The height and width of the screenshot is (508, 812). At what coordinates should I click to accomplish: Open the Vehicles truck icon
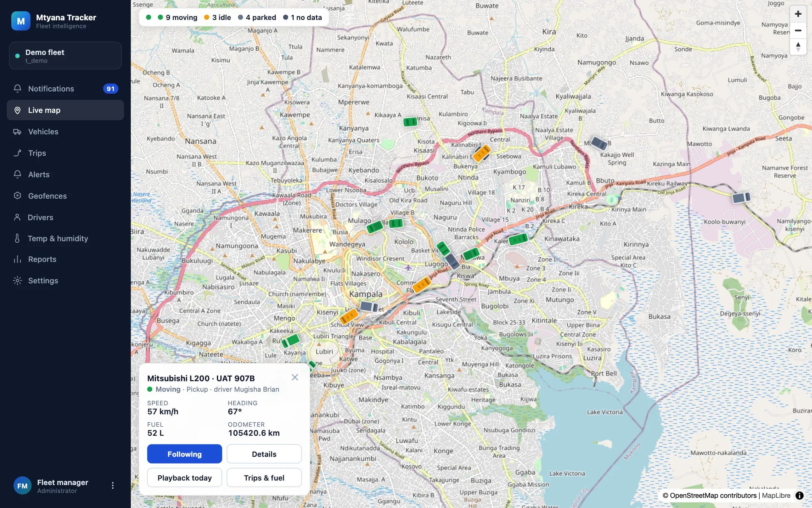pyautogui.click(x=17, y=132)
